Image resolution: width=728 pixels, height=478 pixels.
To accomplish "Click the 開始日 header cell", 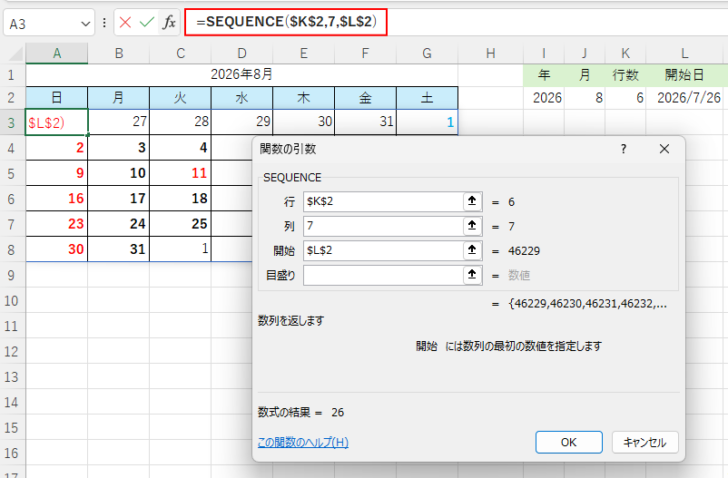I will (x=685, y=75).
